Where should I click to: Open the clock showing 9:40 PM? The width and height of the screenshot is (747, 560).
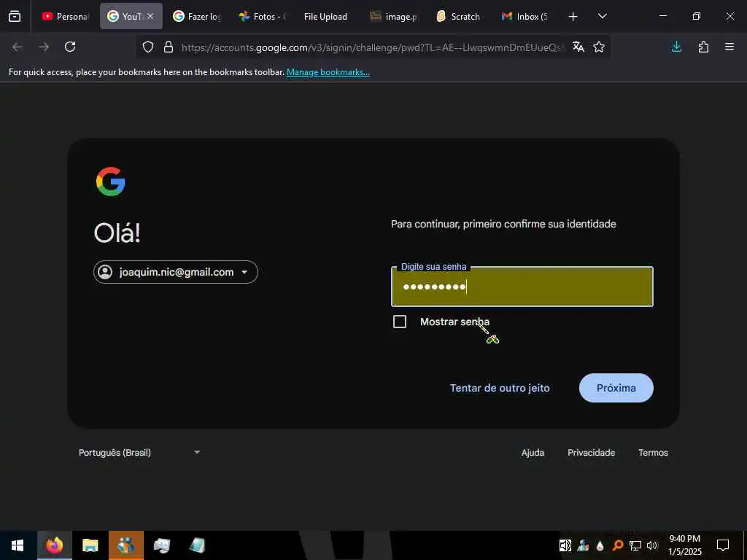click(684, 545)
